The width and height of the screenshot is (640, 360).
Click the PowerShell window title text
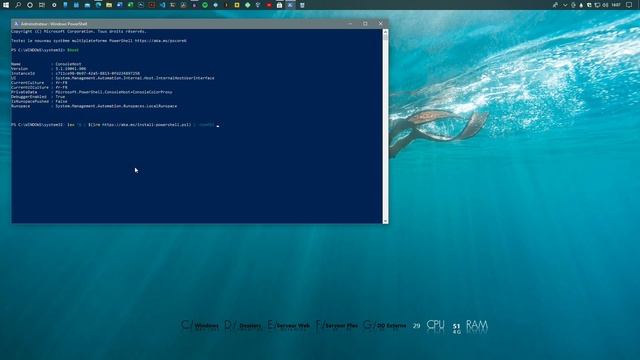(x=54, y=24)
